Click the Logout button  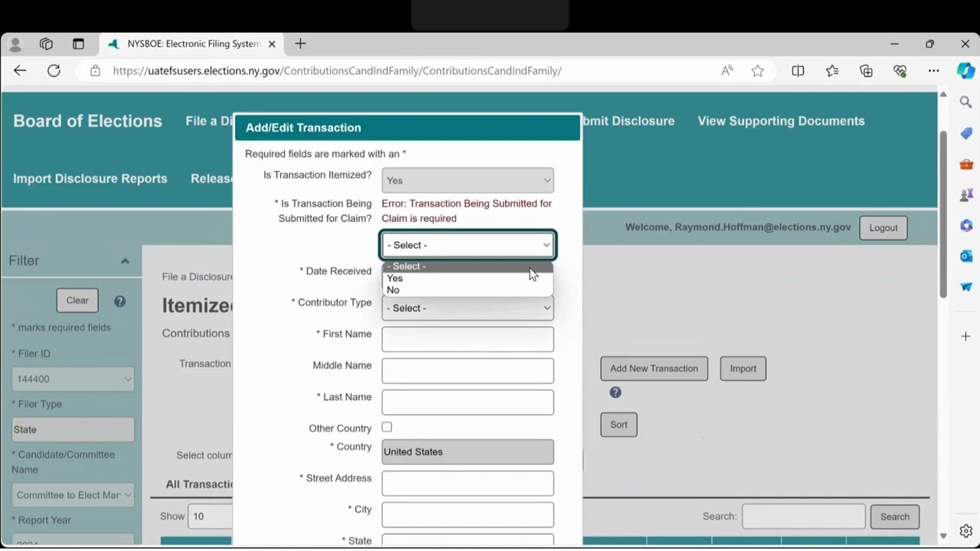pyautogui.click(x=883, y=228)
